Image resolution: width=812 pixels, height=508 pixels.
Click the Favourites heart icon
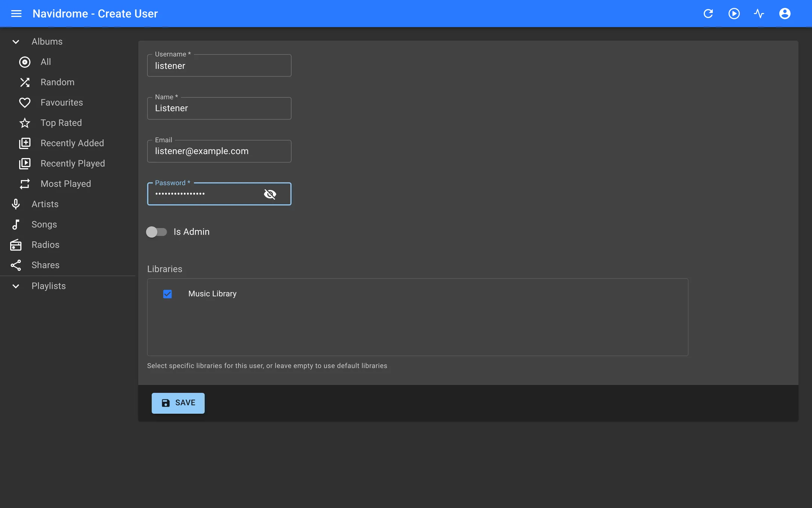(x=25, y=103)
